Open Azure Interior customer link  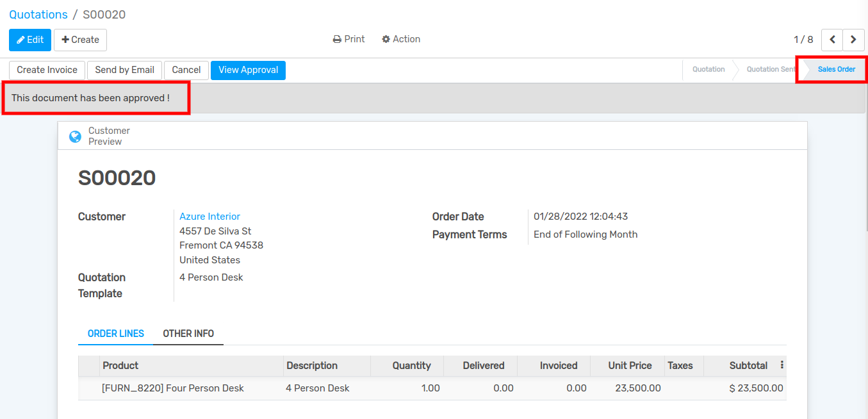[209, 217]
